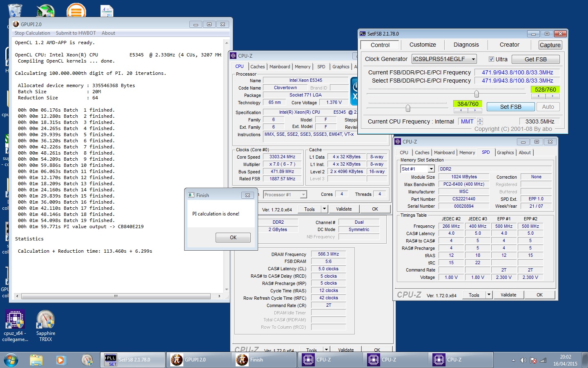This screenshot has width=588, height=368.
Task: Click Validate in CPU-Z SPD window
Action: 508,295
